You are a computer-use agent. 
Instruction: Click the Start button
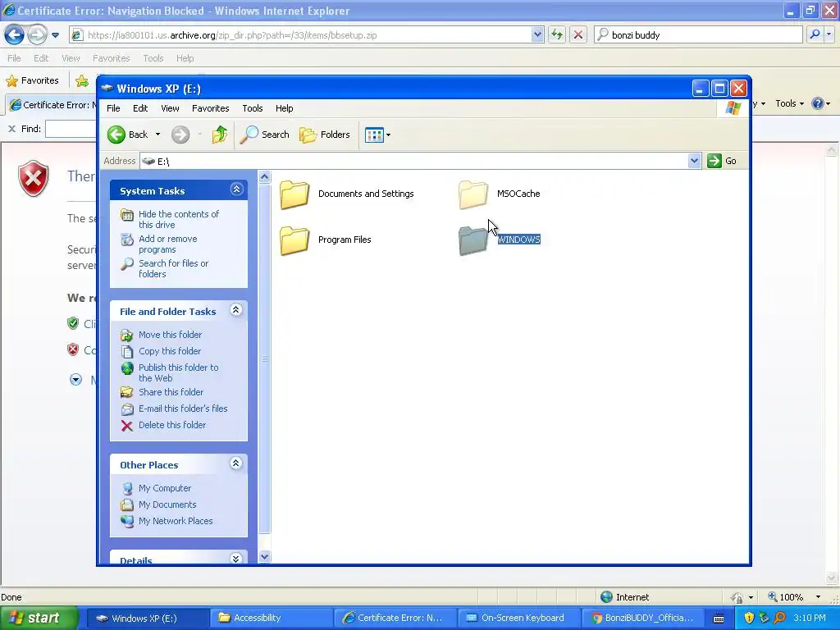(x=39, y=618)
